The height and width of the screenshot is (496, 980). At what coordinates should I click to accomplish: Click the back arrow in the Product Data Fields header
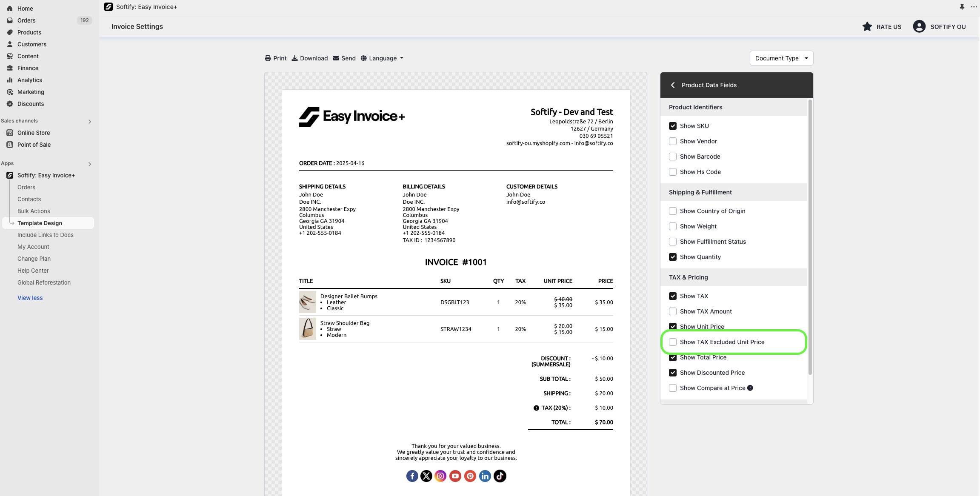tap(673, 85)
